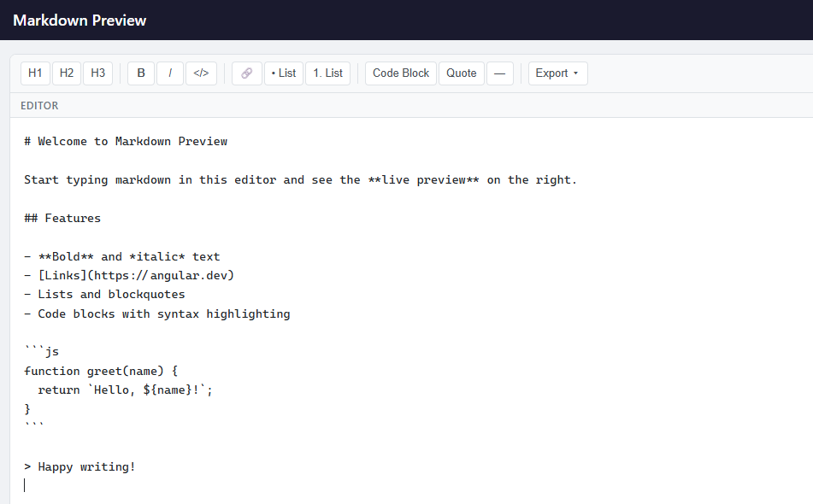
Task: Insert a Code Block
Action: [401, 73]
